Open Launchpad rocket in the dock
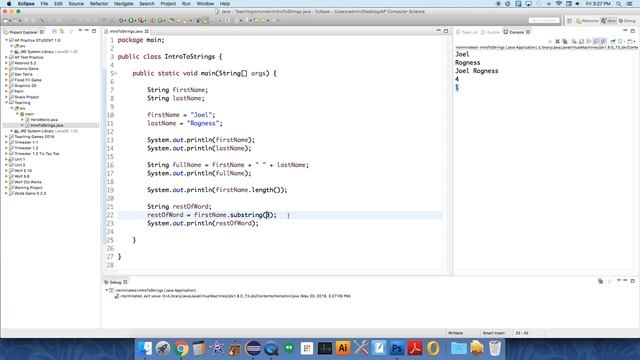The image size is (640, 360). (163, 348)
